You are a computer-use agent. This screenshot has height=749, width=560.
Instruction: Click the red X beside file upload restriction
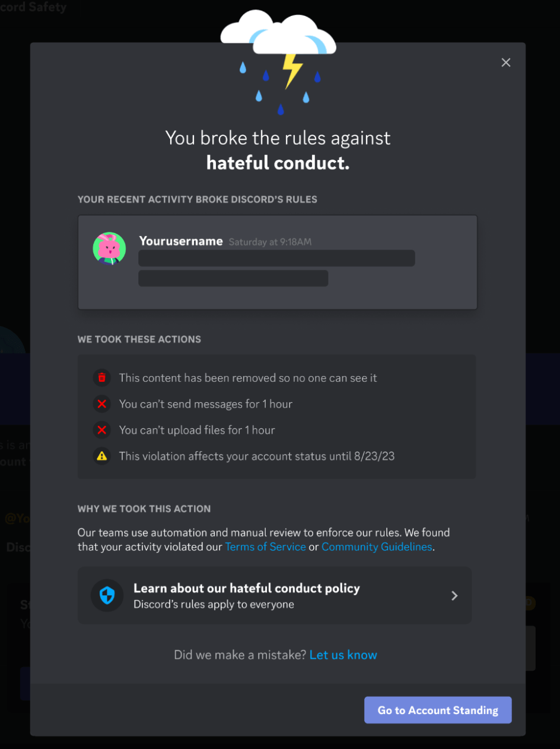coord(101,430)
